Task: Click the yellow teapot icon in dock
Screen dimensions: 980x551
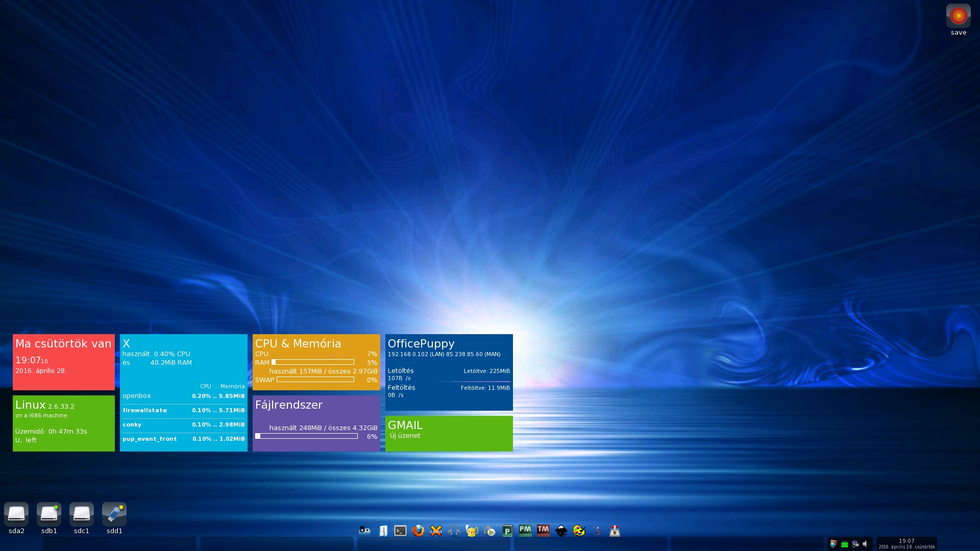Action: coord(472,531)
